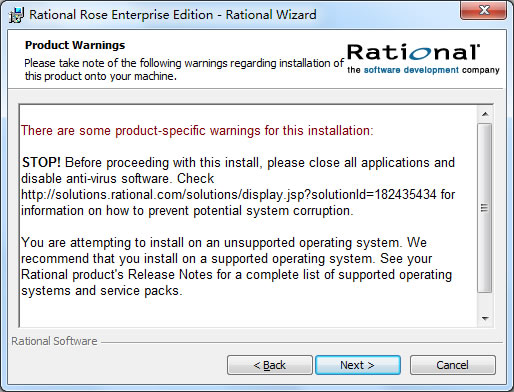
Task: Click the 'Please take note' description text
Action: 184,69
